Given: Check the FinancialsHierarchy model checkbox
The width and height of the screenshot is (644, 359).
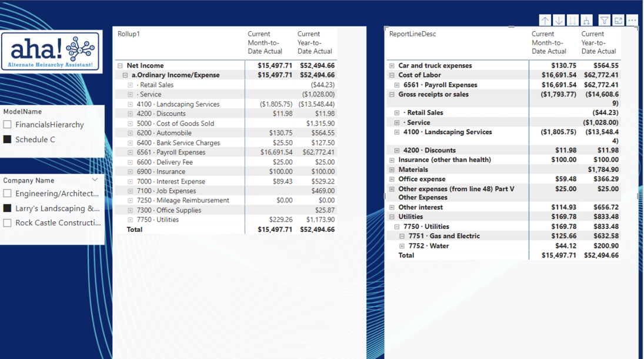Looking at the screenshot, I should click(x=8, y=125).
